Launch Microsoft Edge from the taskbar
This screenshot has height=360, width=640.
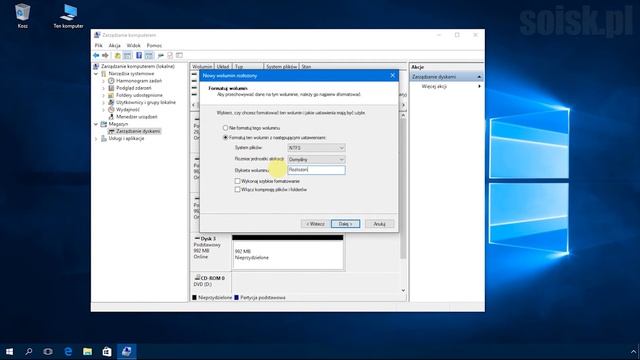coord(68,351)
